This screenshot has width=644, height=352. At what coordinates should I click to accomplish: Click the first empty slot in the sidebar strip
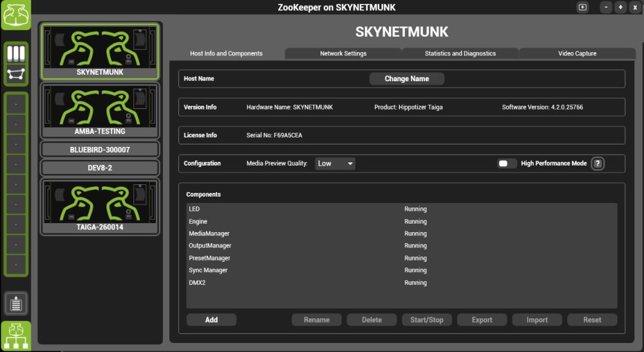click(16, 104)
